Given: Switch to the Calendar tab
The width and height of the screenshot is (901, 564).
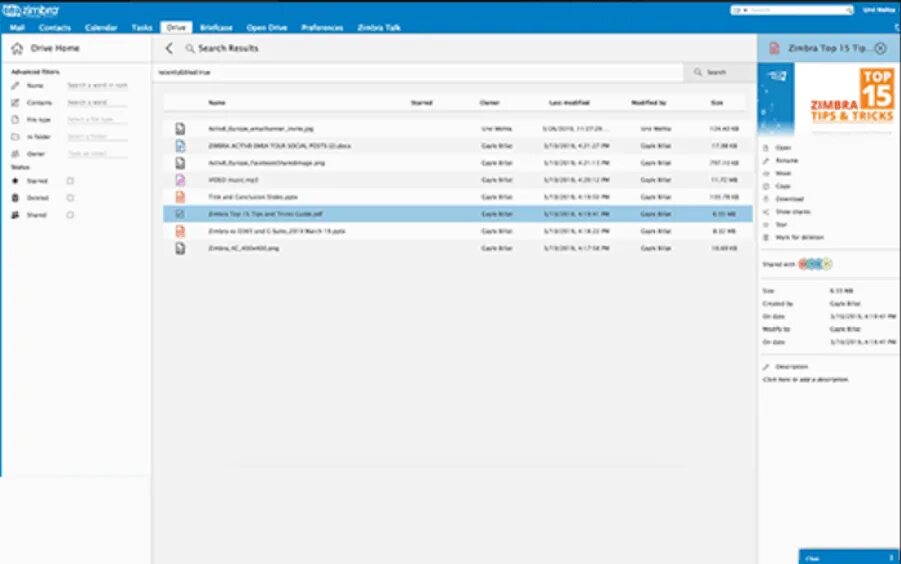Looking at the screenshot, I should point(101,28).
